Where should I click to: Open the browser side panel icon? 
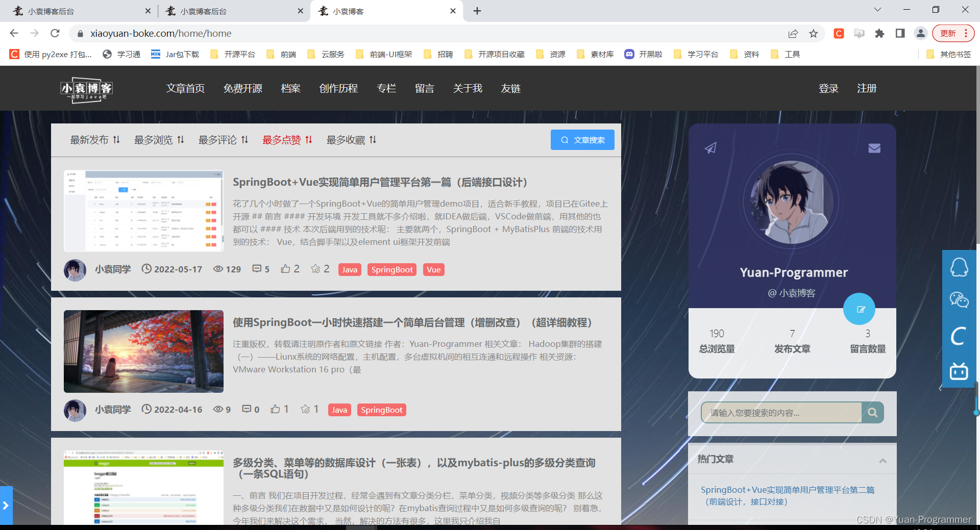tap(900, 34)
